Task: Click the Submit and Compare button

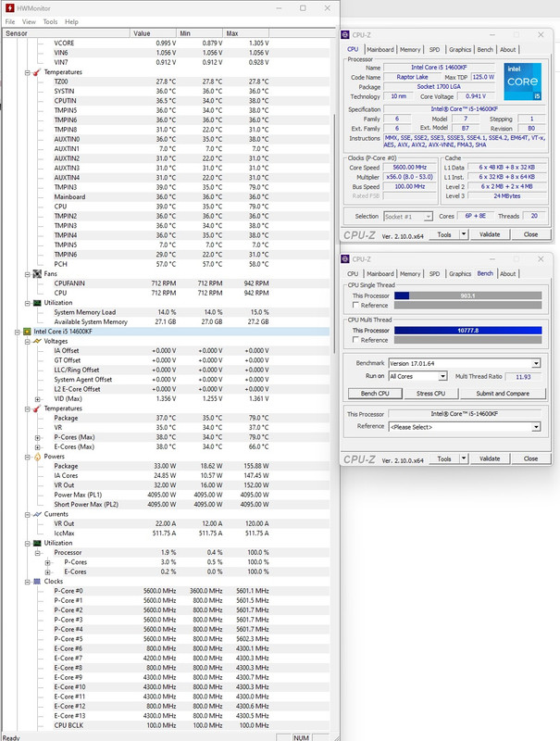Action: click(503, 393)
